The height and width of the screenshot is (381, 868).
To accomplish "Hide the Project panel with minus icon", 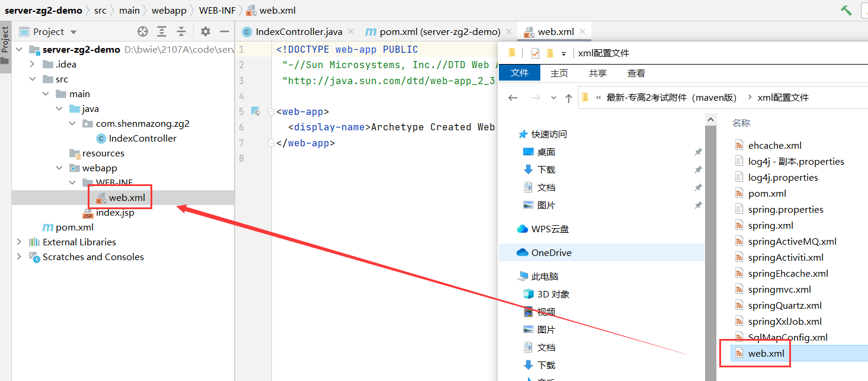I will tap(225, 31).
